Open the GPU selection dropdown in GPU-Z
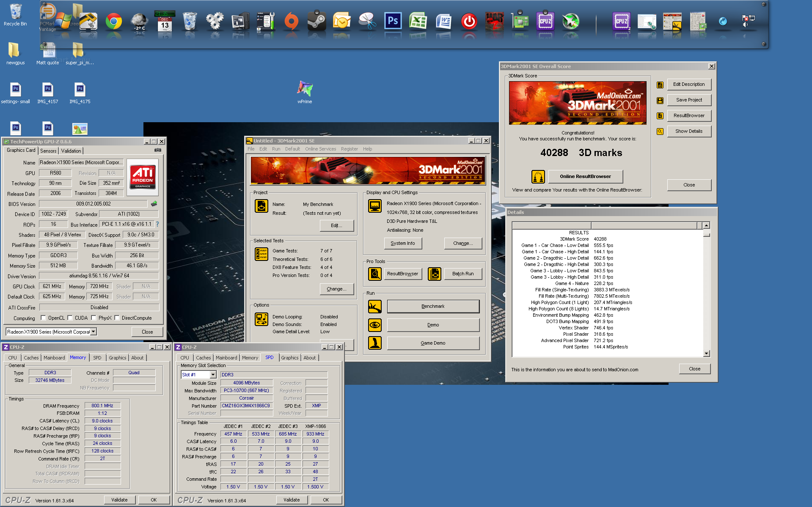The width and height of the screenshot is (812, 507). point(94,332)
